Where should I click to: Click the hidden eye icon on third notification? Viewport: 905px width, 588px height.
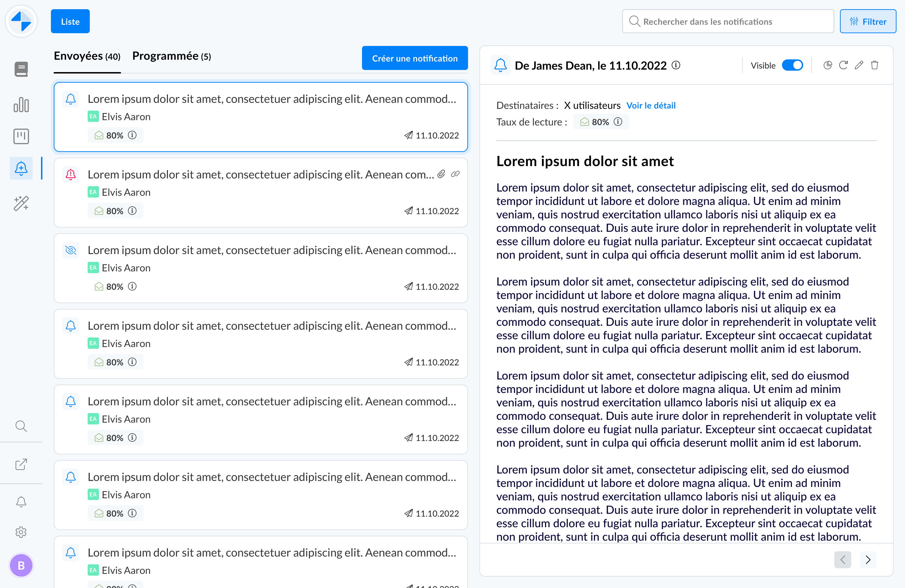tap(71, 250)
